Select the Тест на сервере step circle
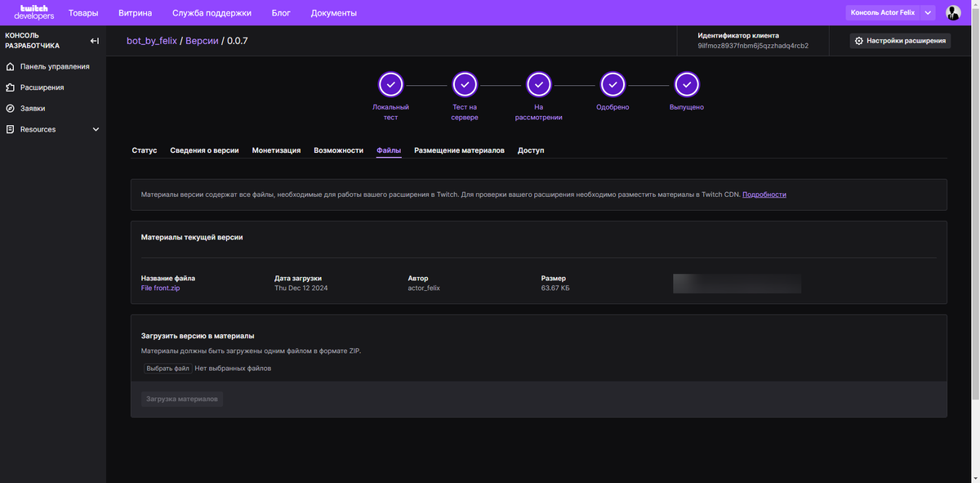Screen dimensions: 980x483 click(465, 84)
